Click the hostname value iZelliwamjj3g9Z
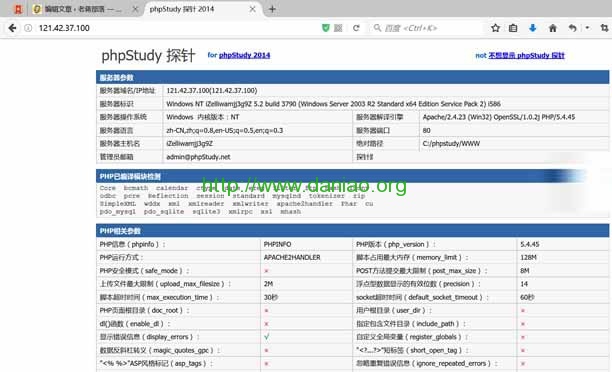The image size is (612, 372). pyautogui.click(x=189, y=144)
